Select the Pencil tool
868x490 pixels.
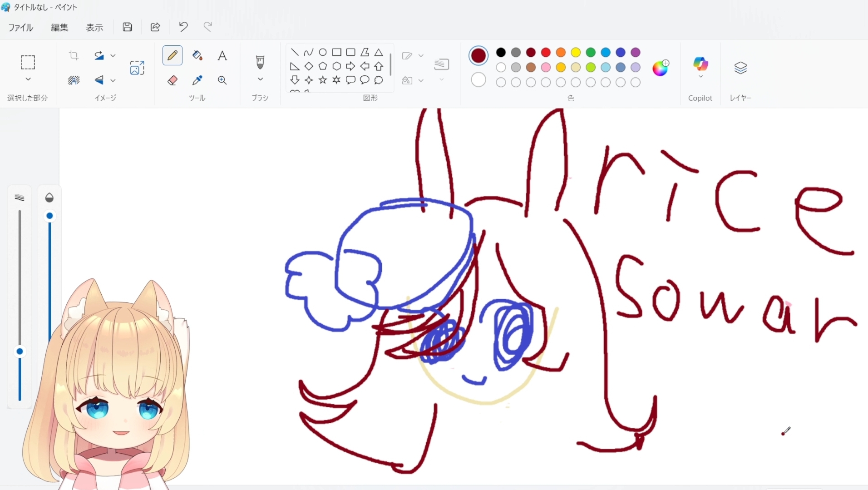[x=172, y=55]
